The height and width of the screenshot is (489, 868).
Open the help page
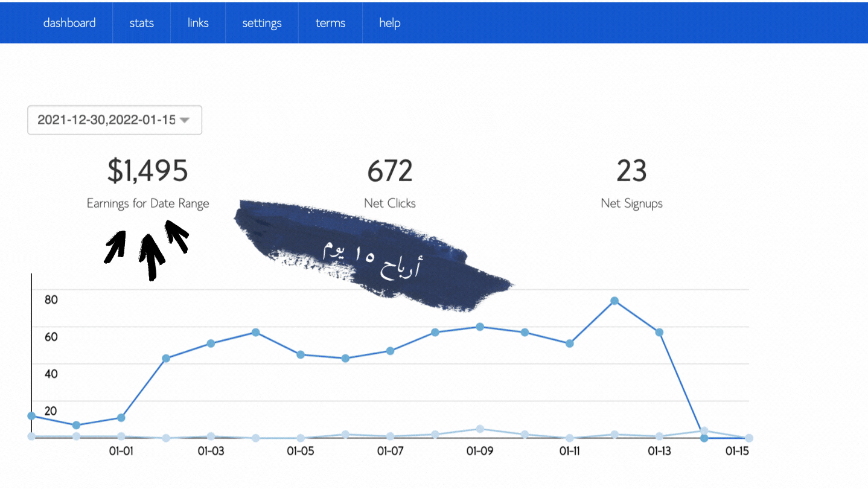(389, 23)
